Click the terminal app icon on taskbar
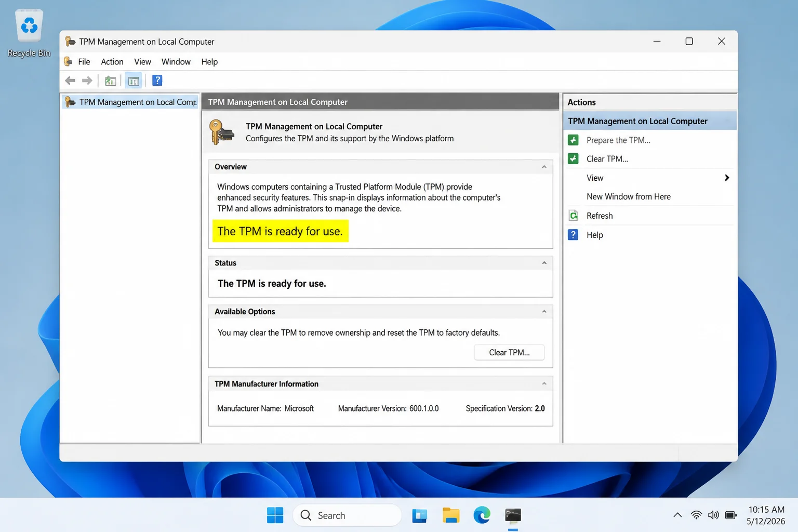 [513, 515]
